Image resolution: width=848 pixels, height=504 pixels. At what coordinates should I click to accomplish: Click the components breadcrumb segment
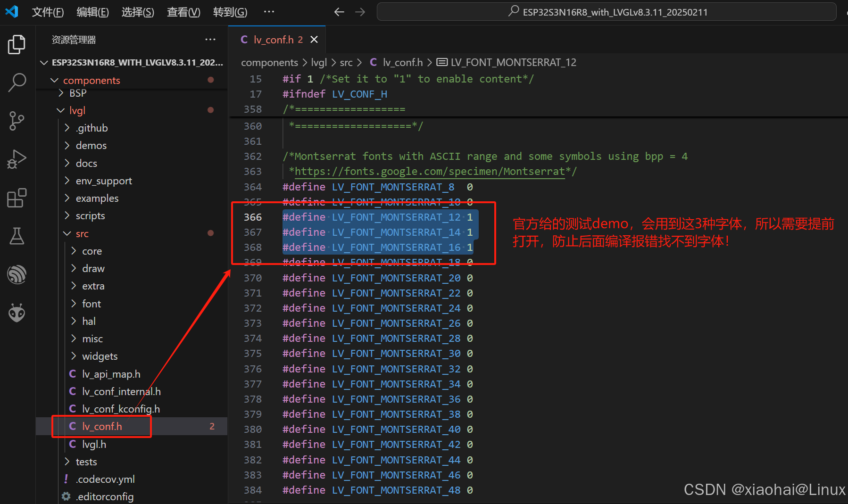[269, 62]
